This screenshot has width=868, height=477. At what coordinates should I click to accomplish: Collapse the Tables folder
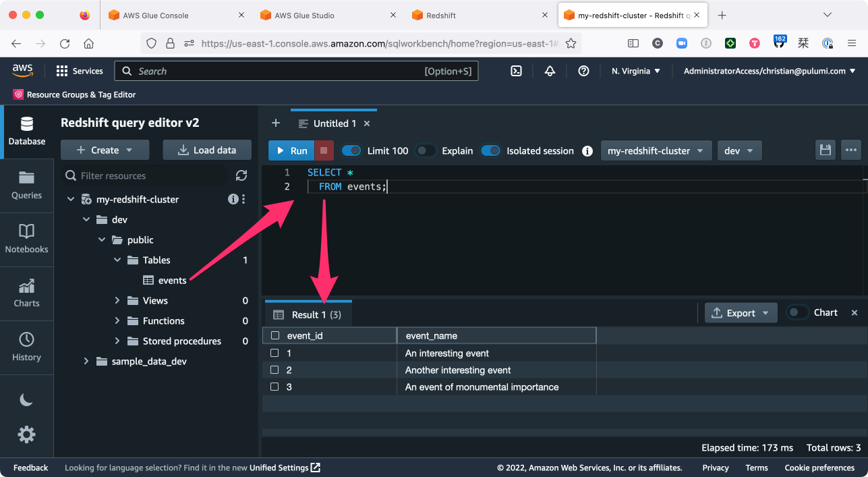[x=117, y=260]
